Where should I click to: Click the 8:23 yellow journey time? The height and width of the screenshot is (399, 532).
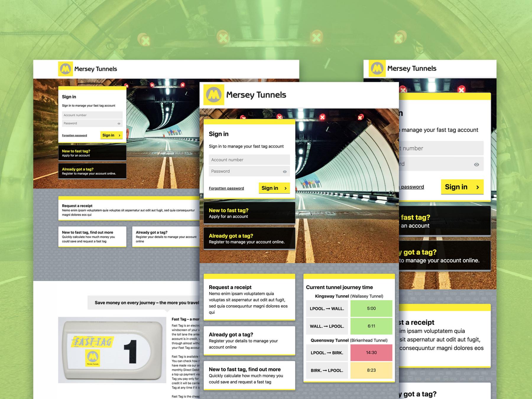(x=371, y=370)
